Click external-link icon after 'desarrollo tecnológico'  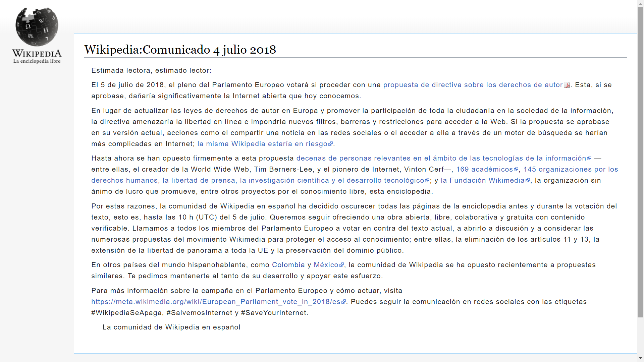427,180
